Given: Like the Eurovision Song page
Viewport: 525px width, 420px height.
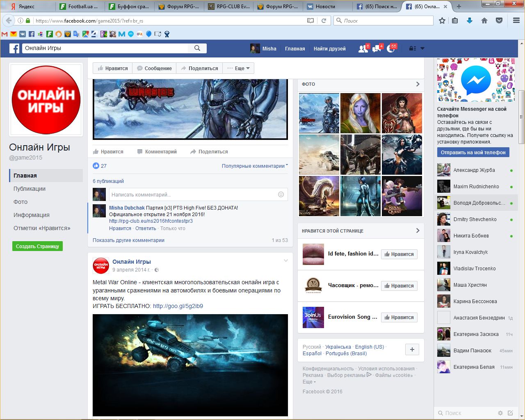Looking at the screenshot, I should [399, 317].
